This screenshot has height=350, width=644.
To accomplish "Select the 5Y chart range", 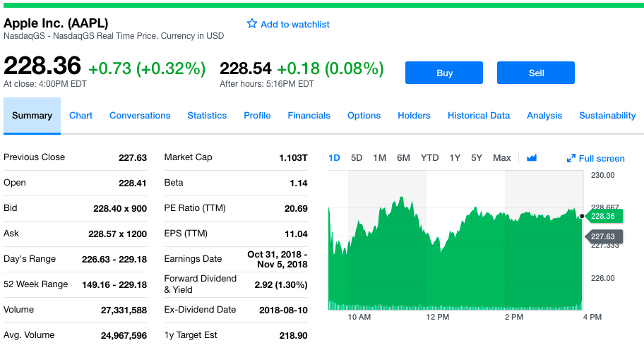I will click(477, 158).
